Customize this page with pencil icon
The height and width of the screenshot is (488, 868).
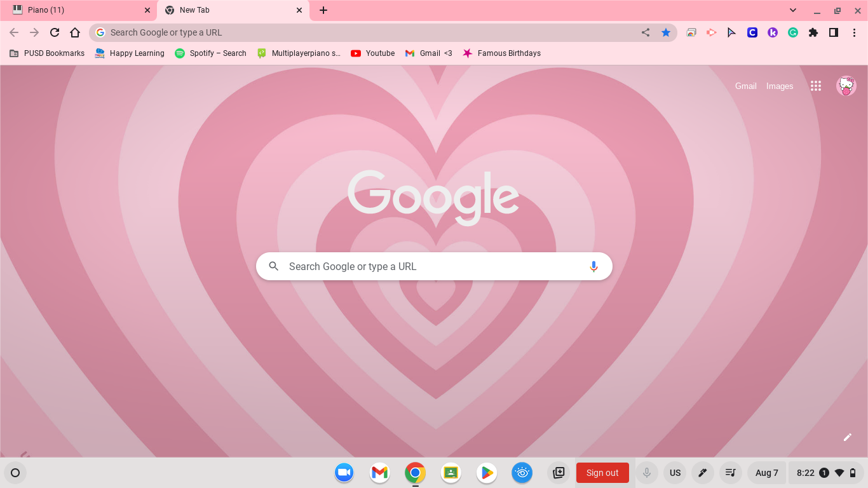click(x=847, y=437)
